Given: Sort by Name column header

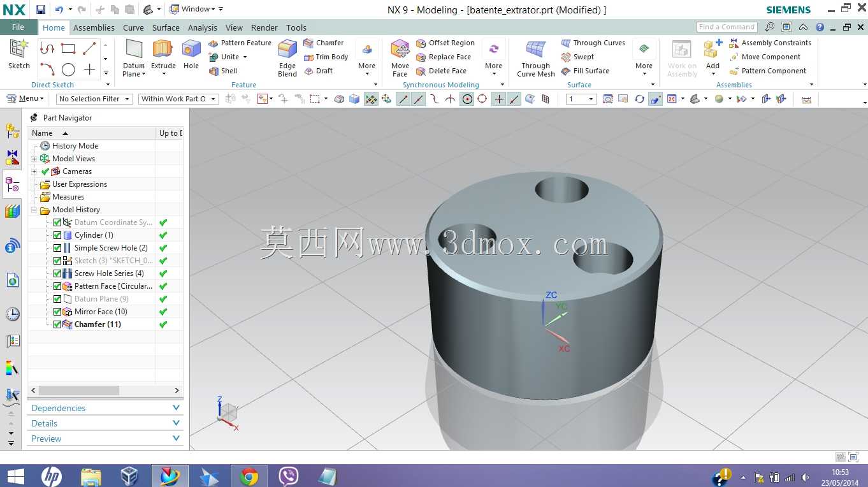Looking at the screenshot, I should (91, 133).
